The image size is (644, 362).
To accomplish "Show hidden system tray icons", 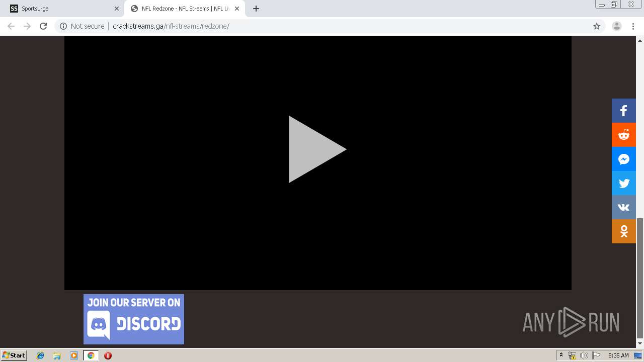I will (561, 355).
